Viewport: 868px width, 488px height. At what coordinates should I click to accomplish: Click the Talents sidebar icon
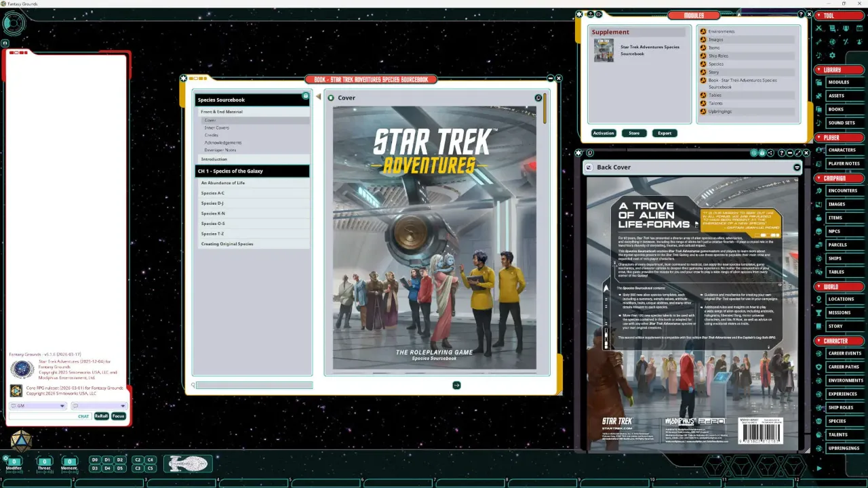[819, 434]
